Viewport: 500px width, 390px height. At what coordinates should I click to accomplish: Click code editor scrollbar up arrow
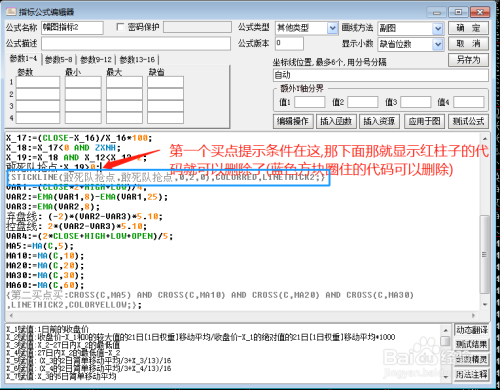pyautogui.click(x=485, y=138)
